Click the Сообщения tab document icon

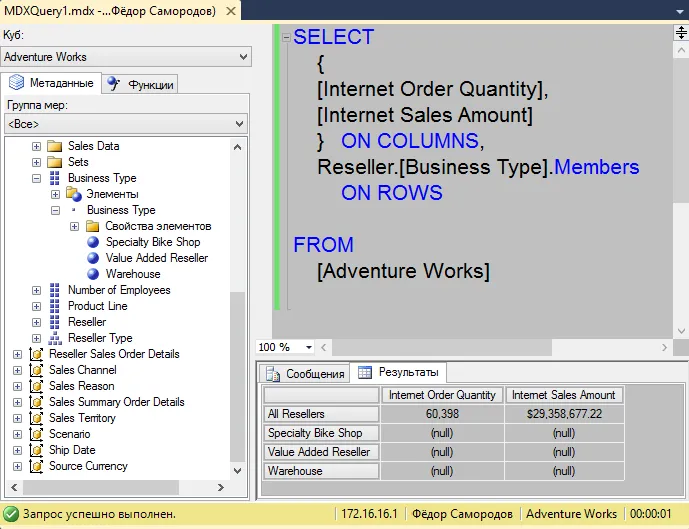(x=272, y=374)
